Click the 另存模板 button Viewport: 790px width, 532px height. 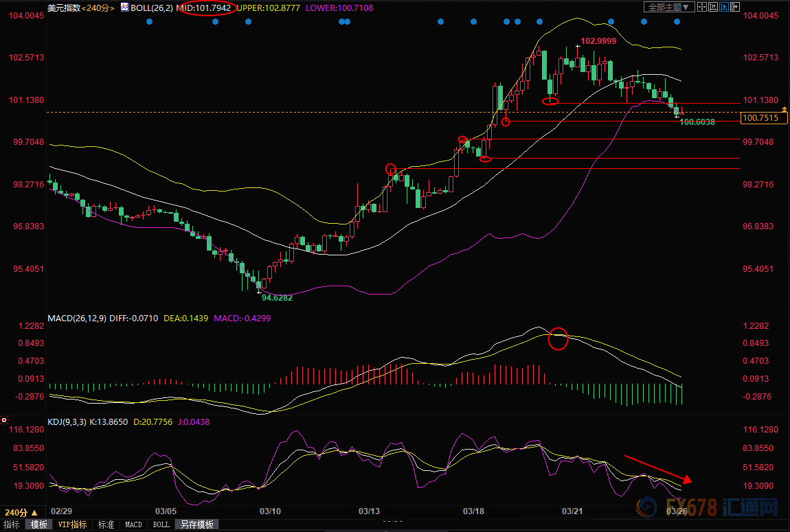(196, 524)
